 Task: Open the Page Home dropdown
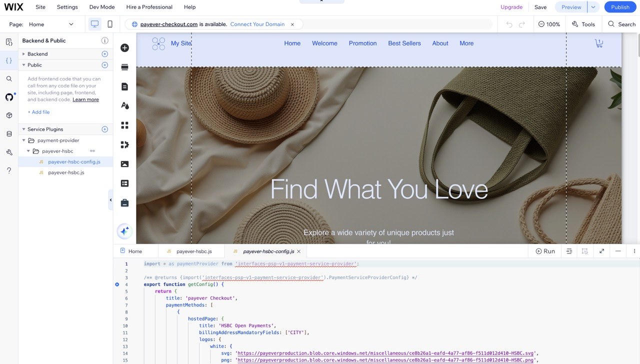[51, 24]
